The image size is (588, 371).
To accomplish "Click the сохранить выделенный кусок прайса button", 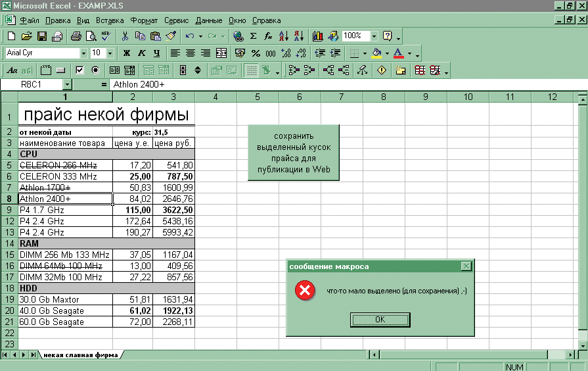I will coord(294,153).
